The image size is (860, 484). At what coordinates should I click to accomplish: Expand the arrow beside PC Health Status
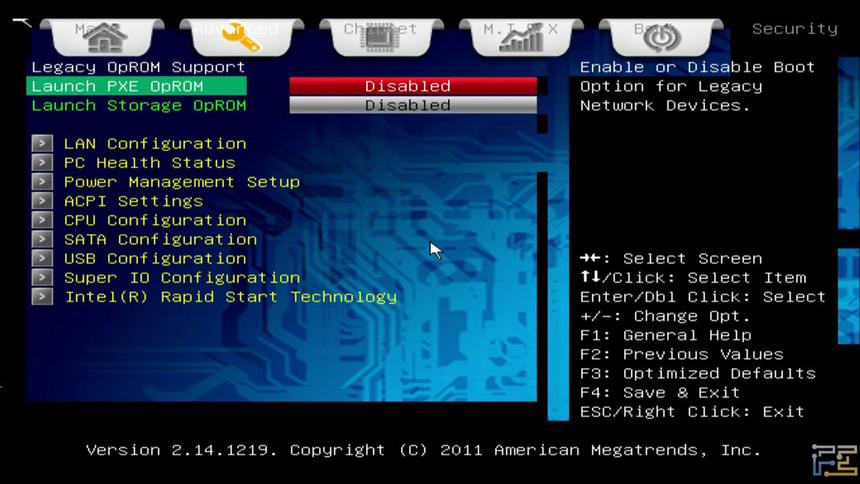click(42, 163)
